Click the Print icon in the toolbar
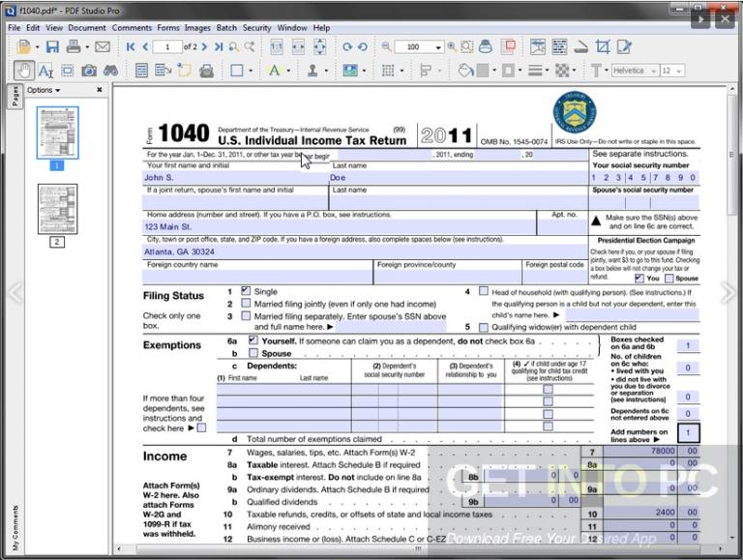 click(x=74, y=46)
